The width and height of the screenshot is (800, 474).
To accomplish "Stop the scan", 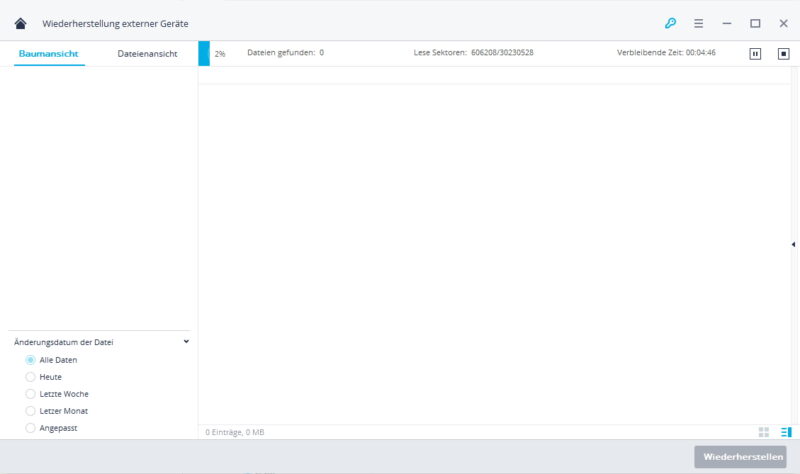I will pyautogui.click(x=784, y=54).
